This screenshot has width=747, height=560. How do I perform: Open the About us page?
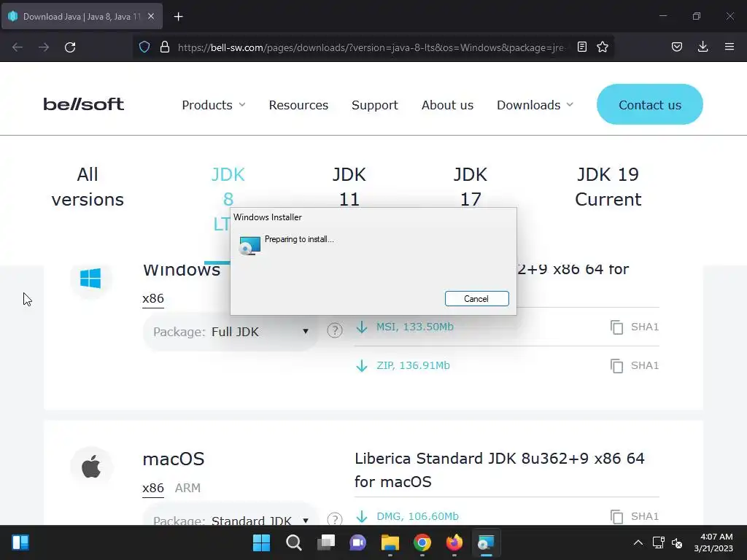click(447, 105)
